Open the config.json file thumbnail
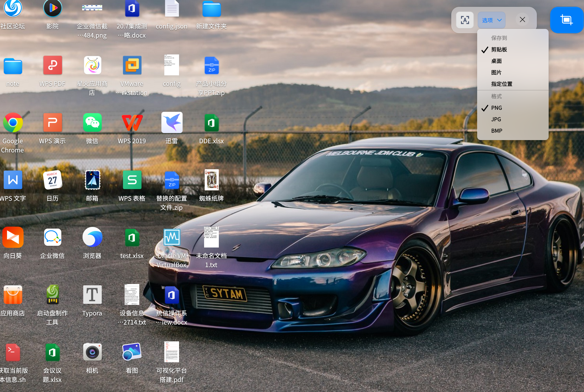The image size is (584, 392). point(172,9)
